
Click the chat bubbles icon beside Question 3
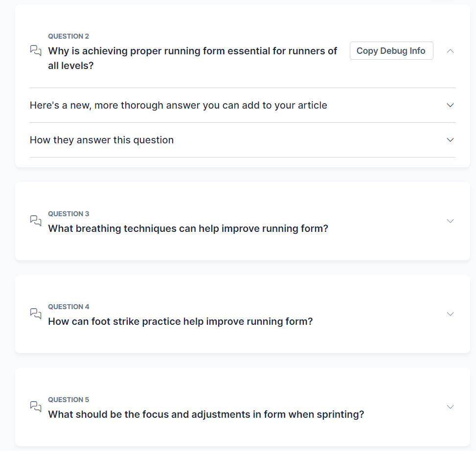click(36, 221)
